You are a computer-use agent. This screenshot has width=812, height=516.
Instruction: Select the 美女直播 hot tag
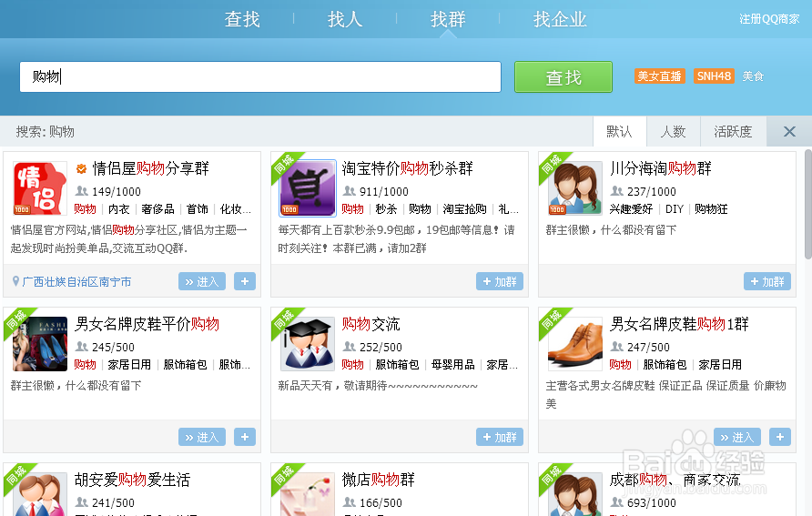click(659, 76)
